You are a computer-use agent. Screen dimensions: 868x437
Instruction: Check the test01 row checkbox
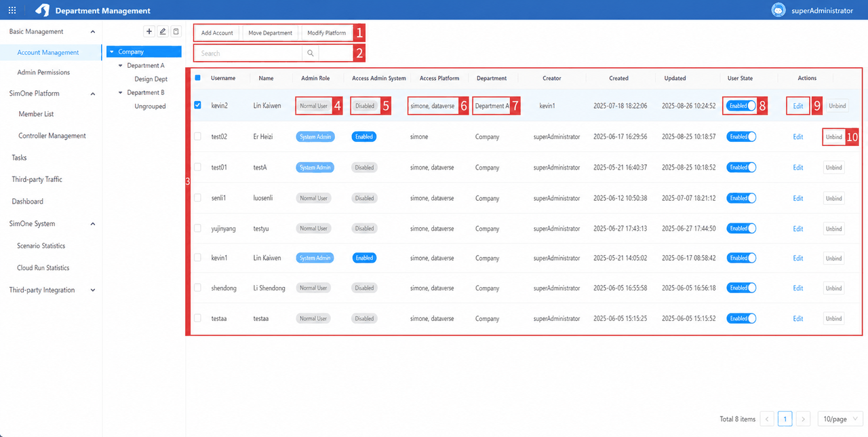197,167
